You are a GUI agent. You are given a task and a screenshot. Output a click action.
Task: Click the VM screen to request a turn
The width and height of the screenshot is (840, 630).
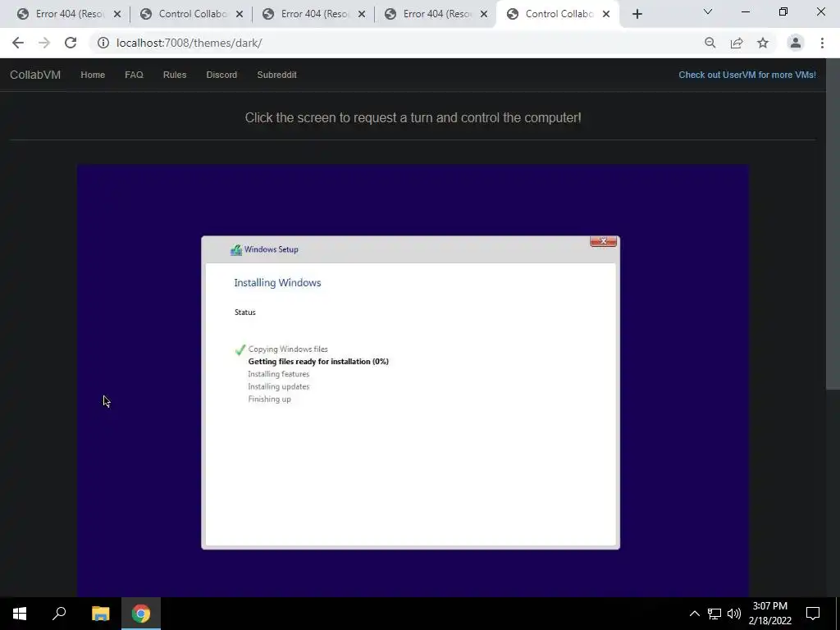click(413, 381)
